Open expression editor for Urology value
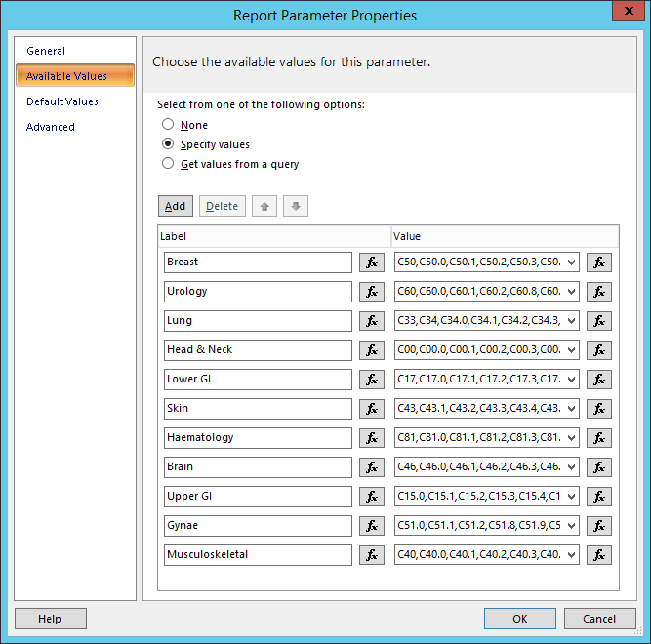651x644 pixels. [598, 292]
